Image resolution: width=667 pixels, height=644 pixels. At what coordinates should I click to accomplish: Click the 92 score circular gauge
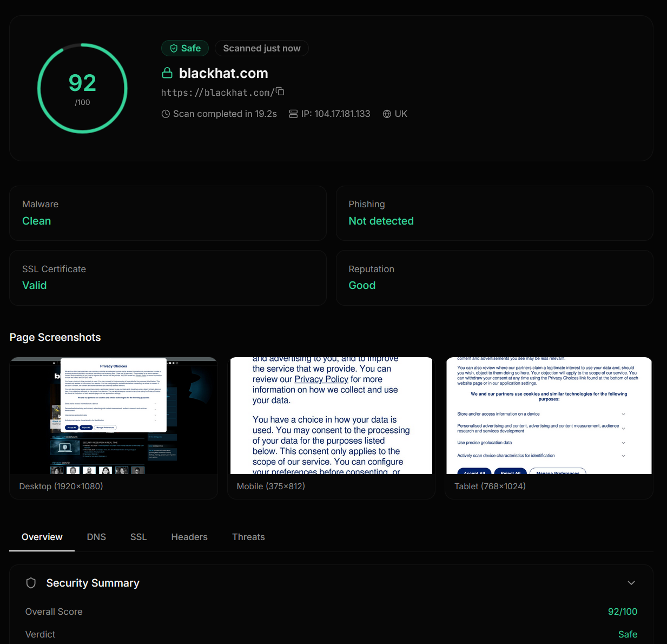[x=82, y=88]
